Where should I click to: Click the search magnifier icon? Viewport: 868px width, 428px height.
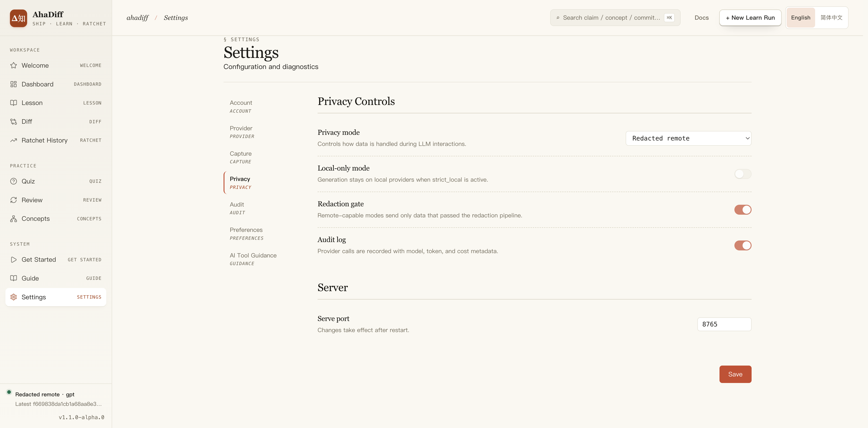coord(558,18)
